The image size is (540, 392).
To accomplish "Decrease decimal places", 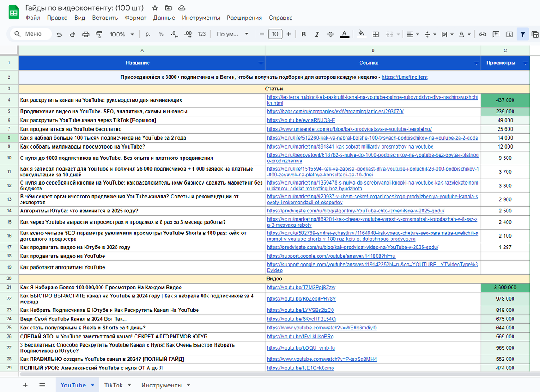I will (175, 34).
